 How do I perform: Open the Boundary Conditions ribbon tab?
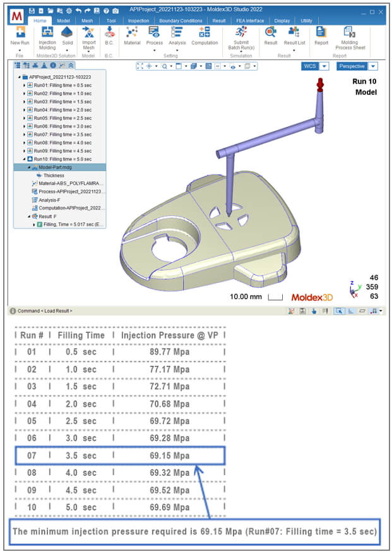coord(181,21)
